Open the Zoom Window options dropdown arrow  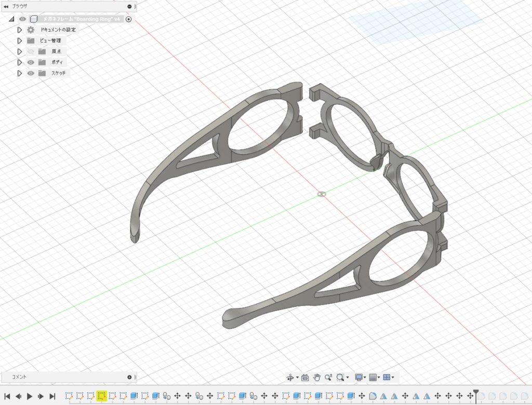(x=348, y=377)
